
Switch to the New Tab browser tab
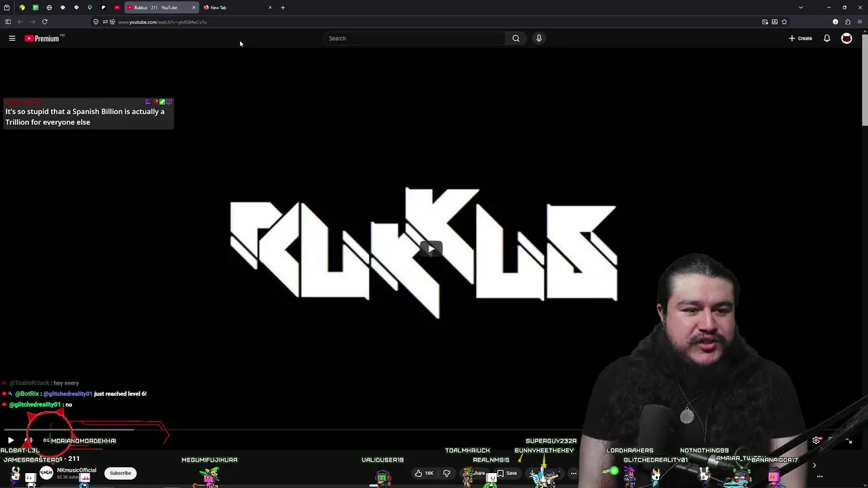(237, 7)
